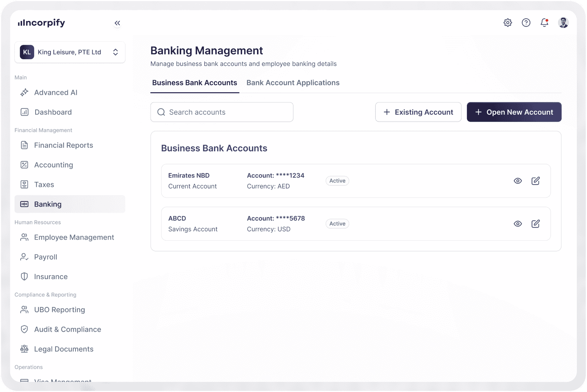Open the Payroll section icon

coord(24,257)
